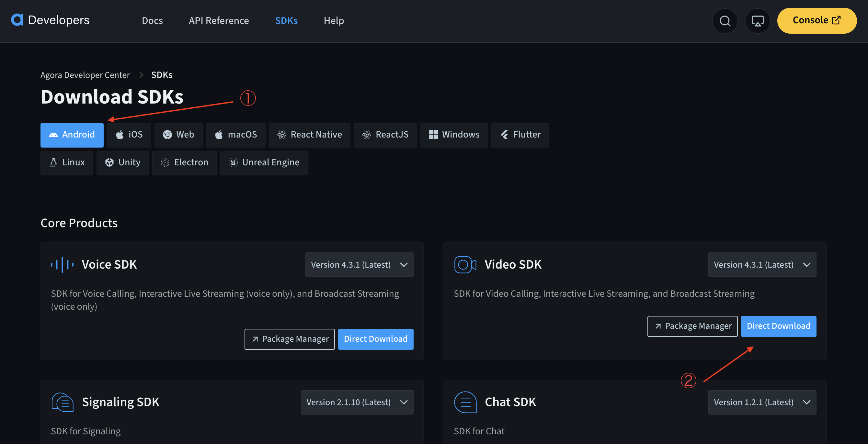Click Direct Download for Voice SDK

376,339
